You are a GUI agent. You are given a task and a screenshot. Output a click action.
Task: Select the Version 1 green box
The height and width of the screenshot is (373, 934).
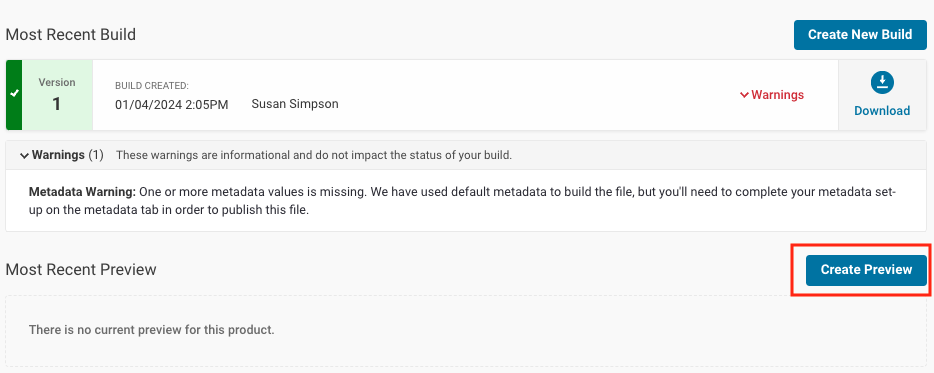pos(57,95)
